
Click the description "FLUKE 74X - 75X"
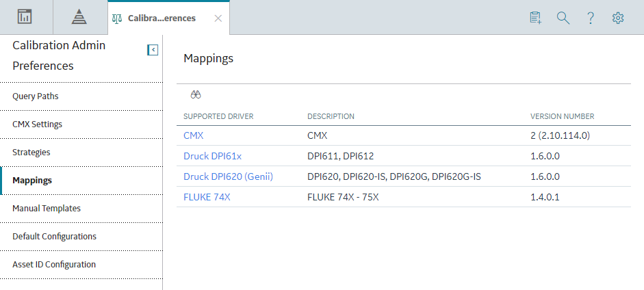[343, 197]
